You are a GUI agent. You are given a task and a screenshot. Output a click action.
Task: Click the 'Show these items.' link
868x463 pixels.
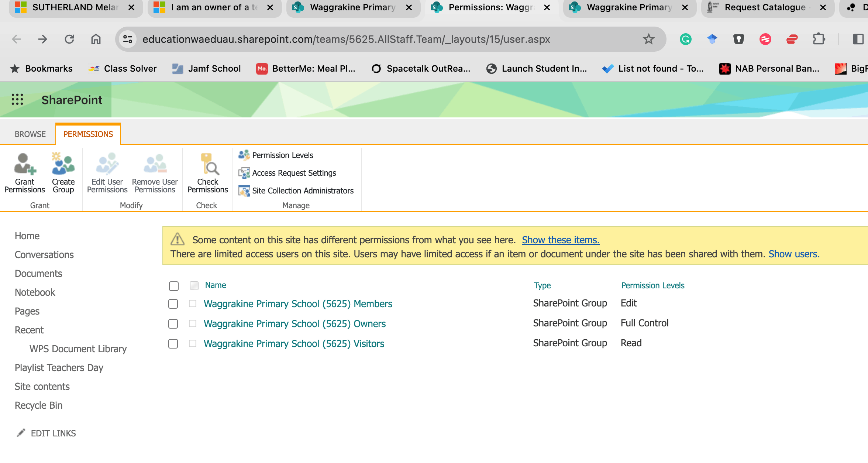click(561, 240)
